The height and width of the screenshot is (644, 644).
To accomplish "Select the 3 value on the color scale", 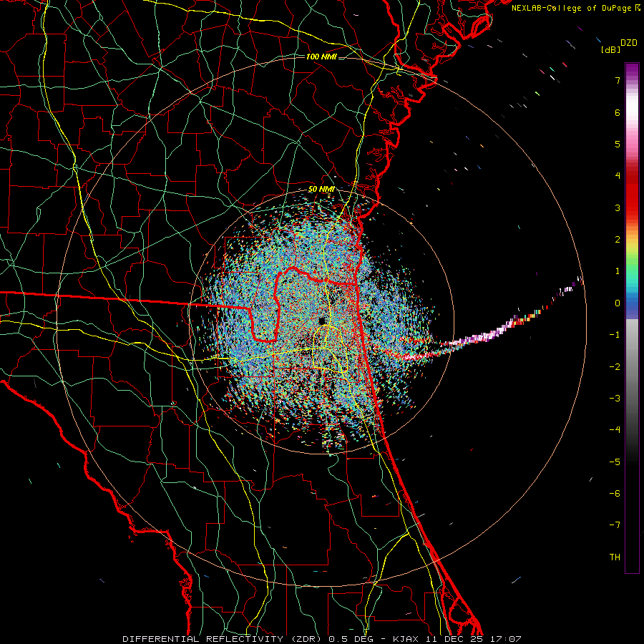I will [618, 208].
